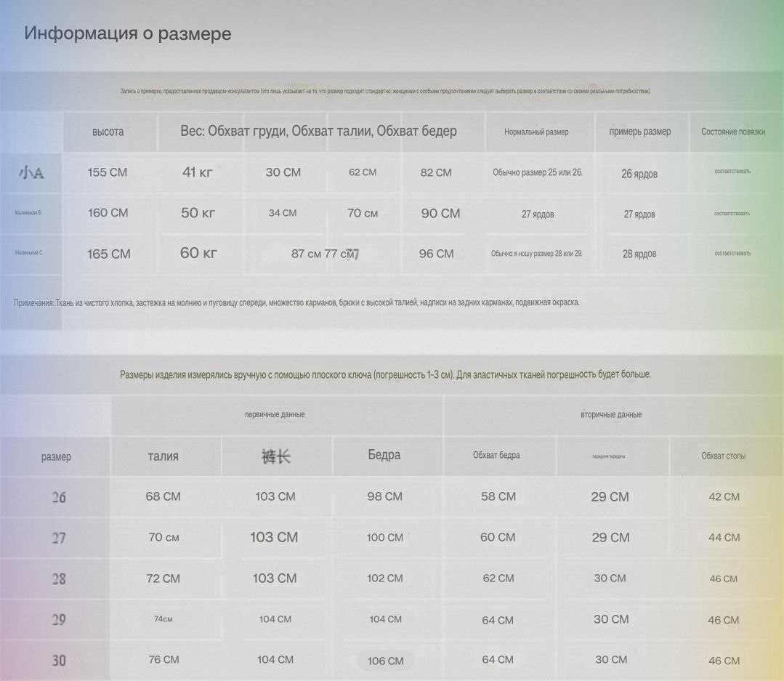784x681 pixels.
Task: Click the '41 кг' weight cell
Action: (x=198, y=172)
